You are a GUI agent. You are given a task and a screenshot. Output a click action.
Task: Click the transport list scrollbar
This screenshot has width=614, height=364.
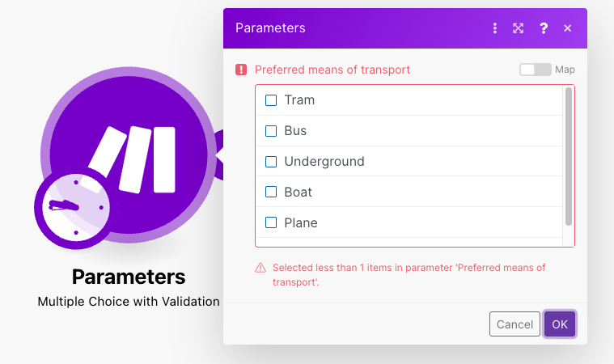tap(569, 157)
